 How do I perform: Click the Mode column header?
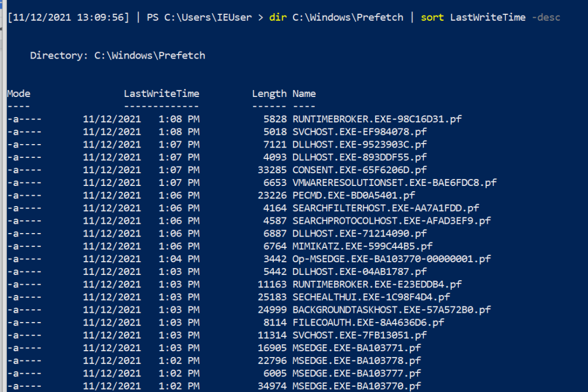(19, 94)
